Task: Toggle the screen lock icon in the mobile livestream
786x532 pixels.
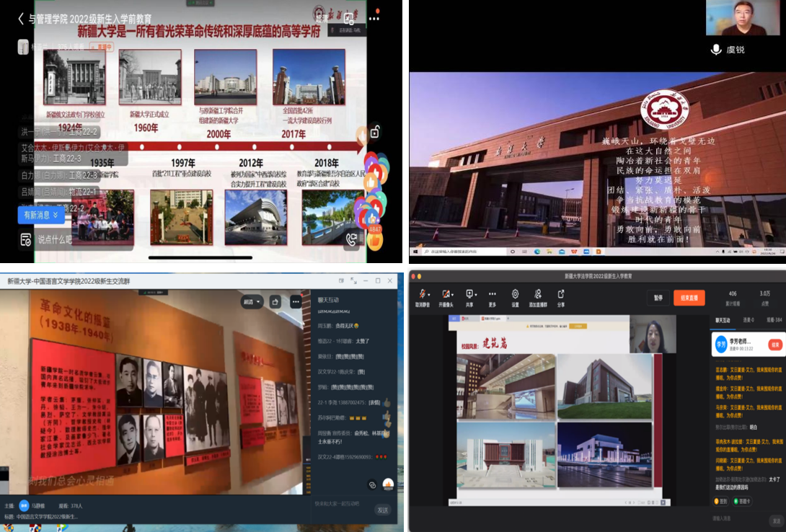Action: click(x=375, y=132)
